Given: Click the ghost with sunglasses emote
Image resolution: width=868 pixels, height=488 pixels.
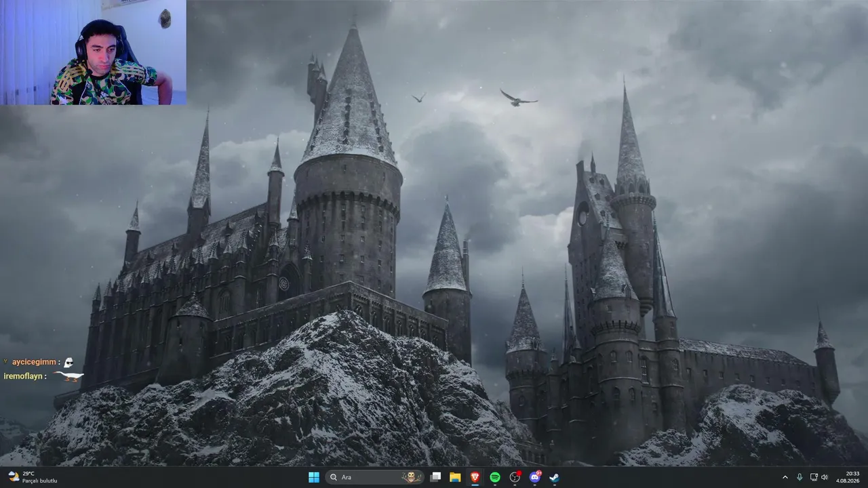Looking at the screenshot, I should coord(68,363).
